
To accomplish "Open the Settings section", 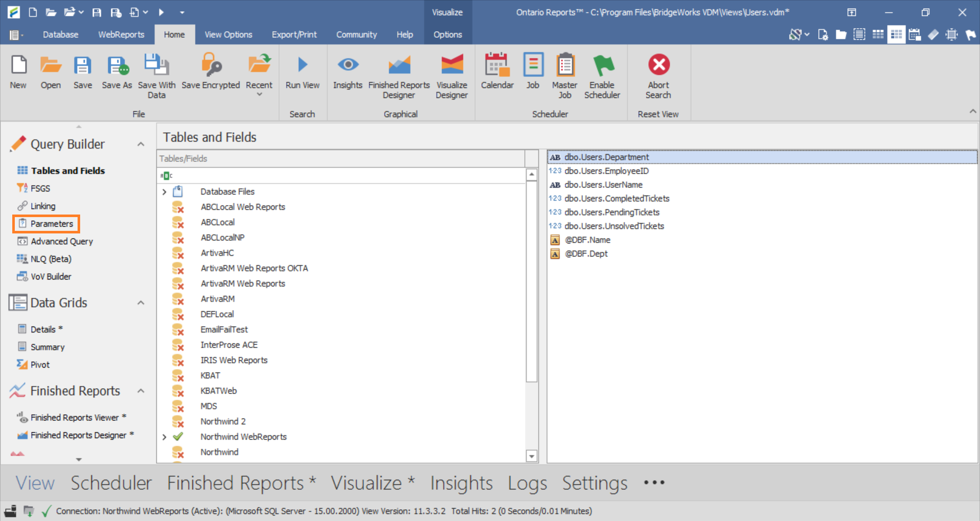I will point(595,483).
